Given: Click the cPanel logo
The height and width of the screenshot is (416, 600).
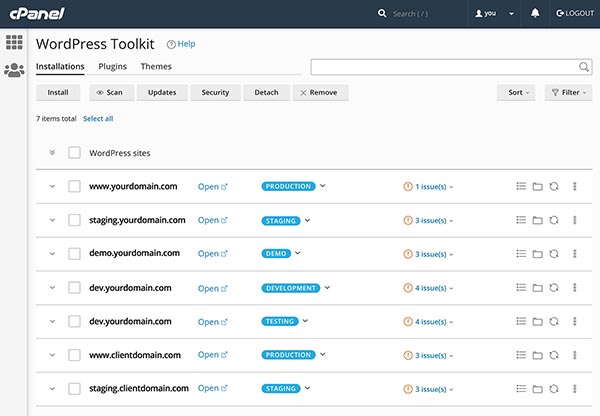Looking at the screenshot, I should point(37,13).
